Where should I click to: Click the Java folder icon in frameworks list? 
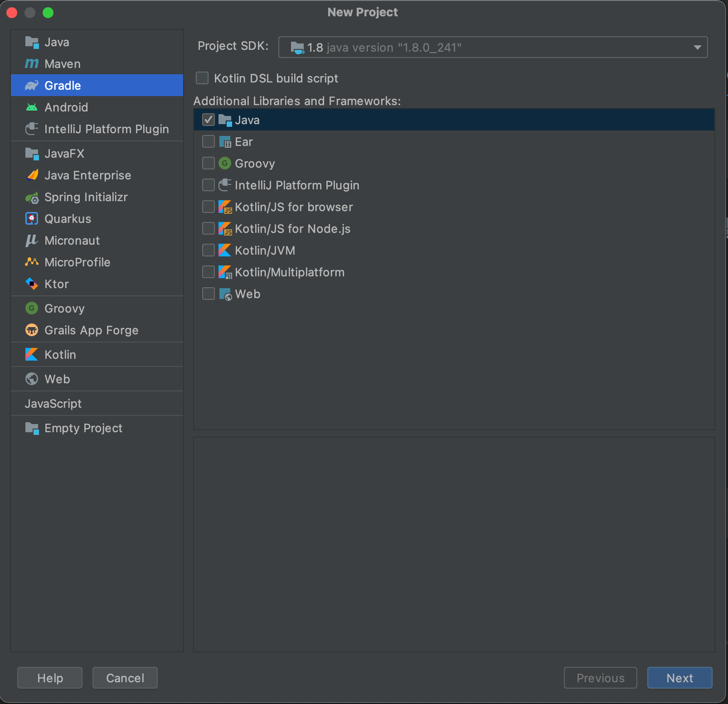tap(225, 120)
